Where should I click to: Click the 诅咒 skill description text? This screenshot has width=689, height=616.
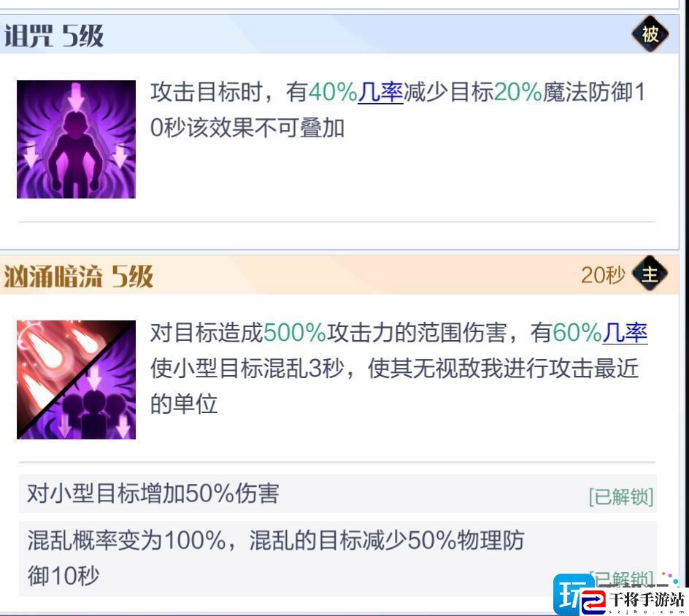[x=398, y=109]
